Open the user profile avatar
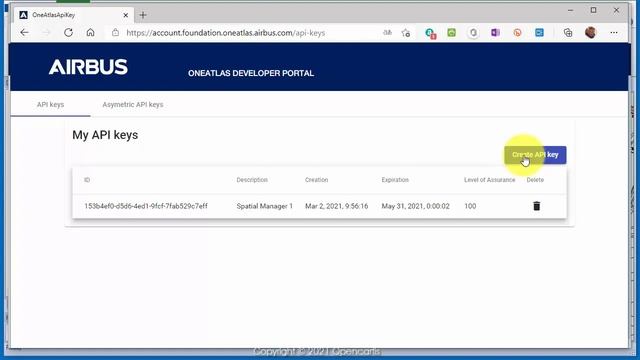Viewport: 640px width, 360px height. pos(590,33)
